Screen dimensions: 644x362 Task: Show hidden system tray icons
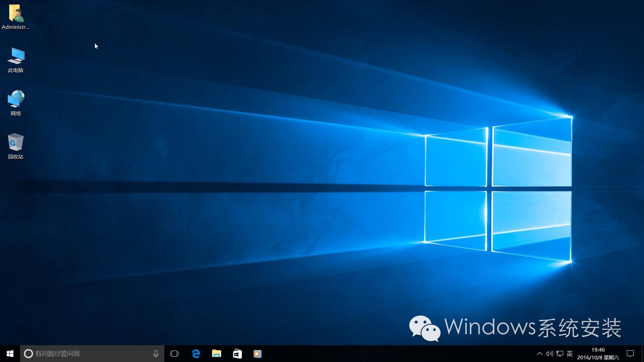click(x=539, y=354)
